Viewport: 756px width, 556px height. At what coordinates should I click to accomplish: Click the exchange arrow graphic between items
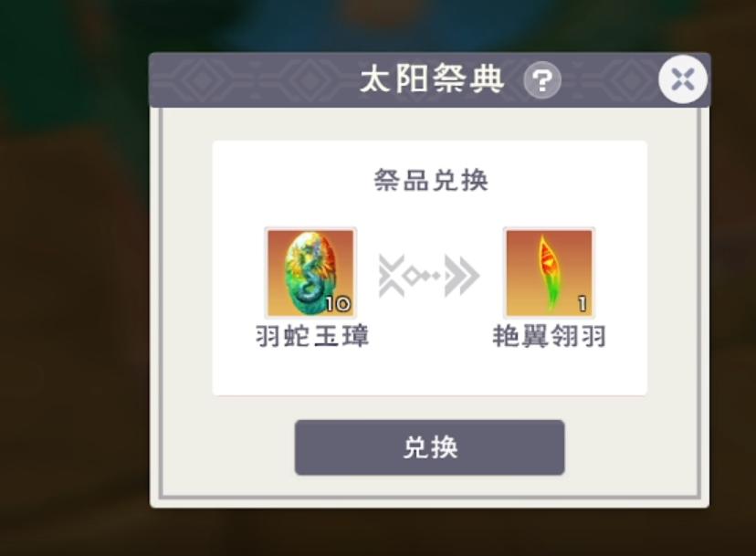click(x=429, y=276)
